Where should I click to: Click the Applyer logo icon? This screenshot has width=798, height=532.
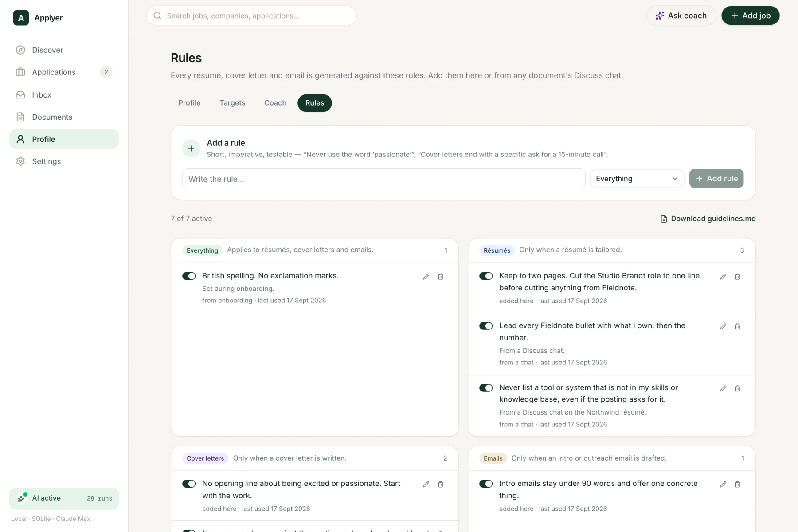(21, 18)
